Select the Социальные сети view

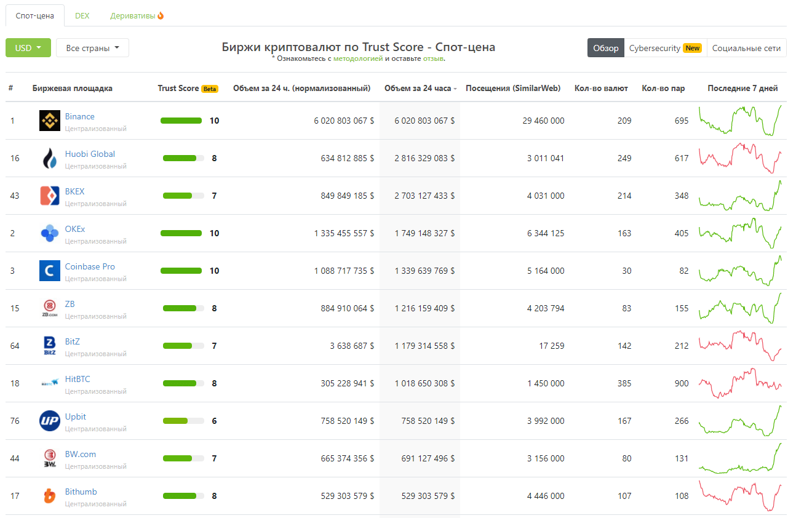747,48
